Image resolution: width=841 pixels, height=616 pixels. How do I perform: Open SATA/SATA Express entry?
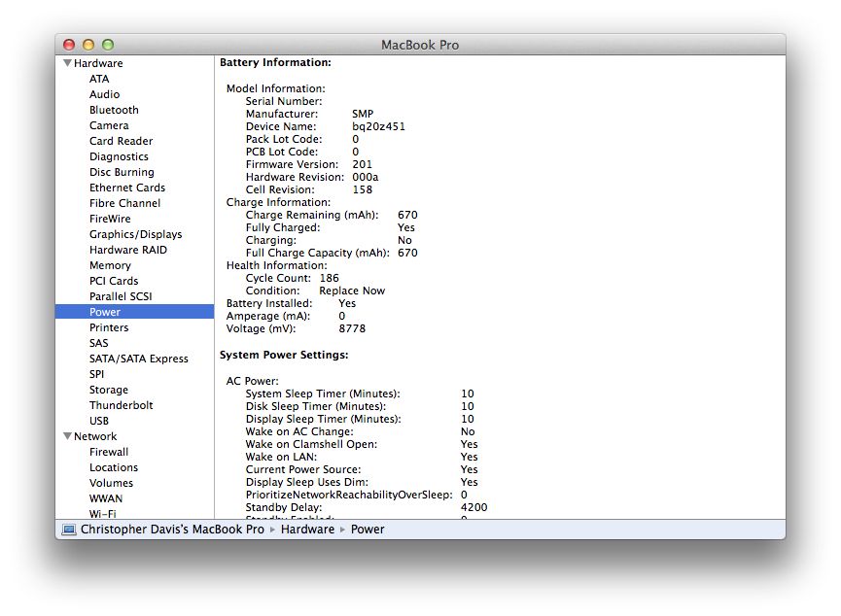point(139,359)
